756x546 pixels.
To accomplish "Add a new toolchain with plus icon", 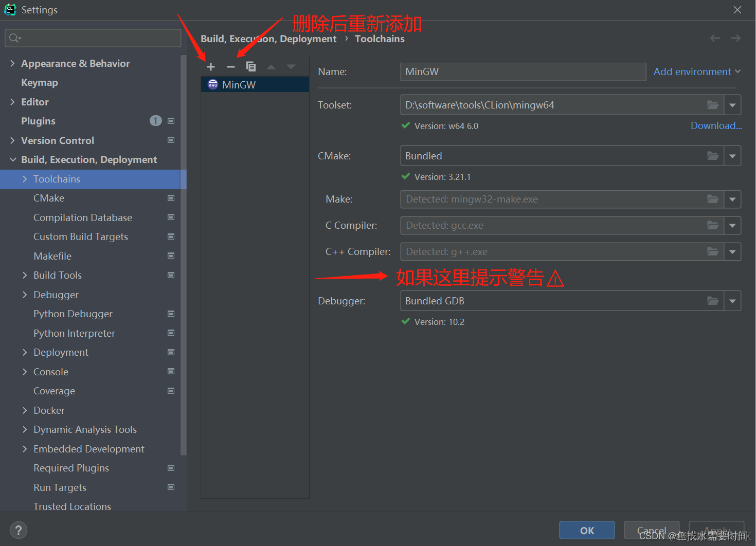I will (210, 67).
